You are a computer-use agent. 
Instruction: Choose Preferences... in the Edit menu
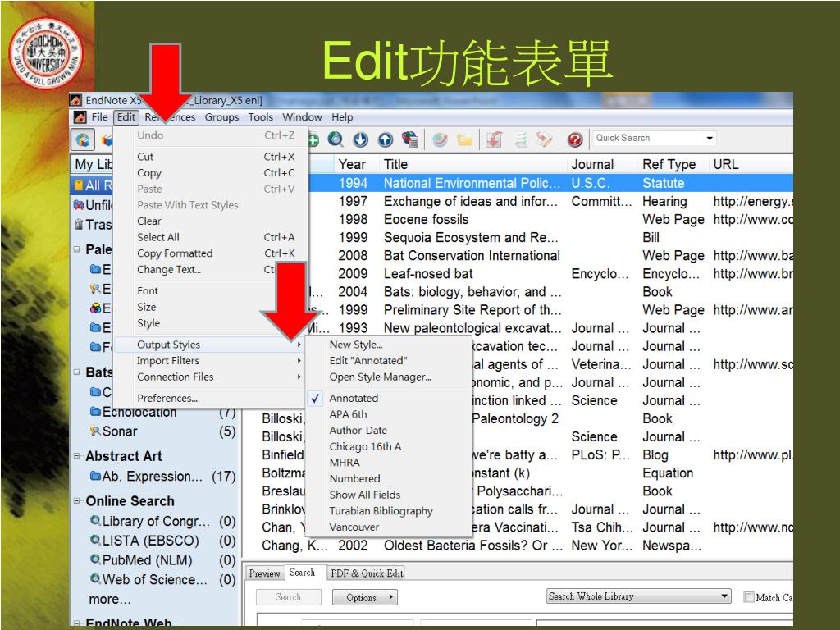167,398
